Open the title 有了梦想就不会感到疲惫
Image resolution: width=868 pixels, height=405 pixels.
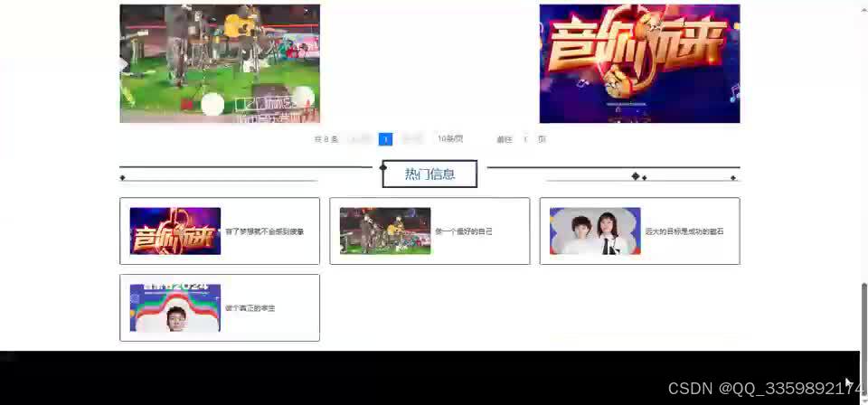265,231
